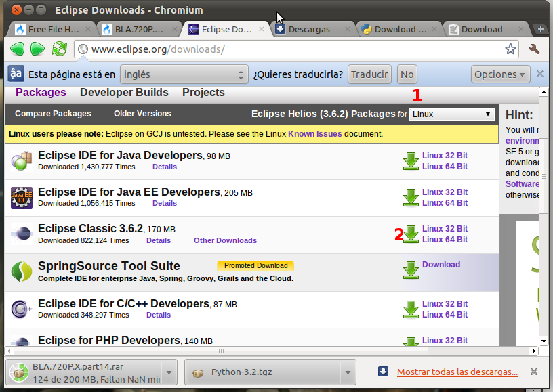Click the green download arrow for Eclipse Classic
Viewport: 553px width, 392px height.
(411, 234)
